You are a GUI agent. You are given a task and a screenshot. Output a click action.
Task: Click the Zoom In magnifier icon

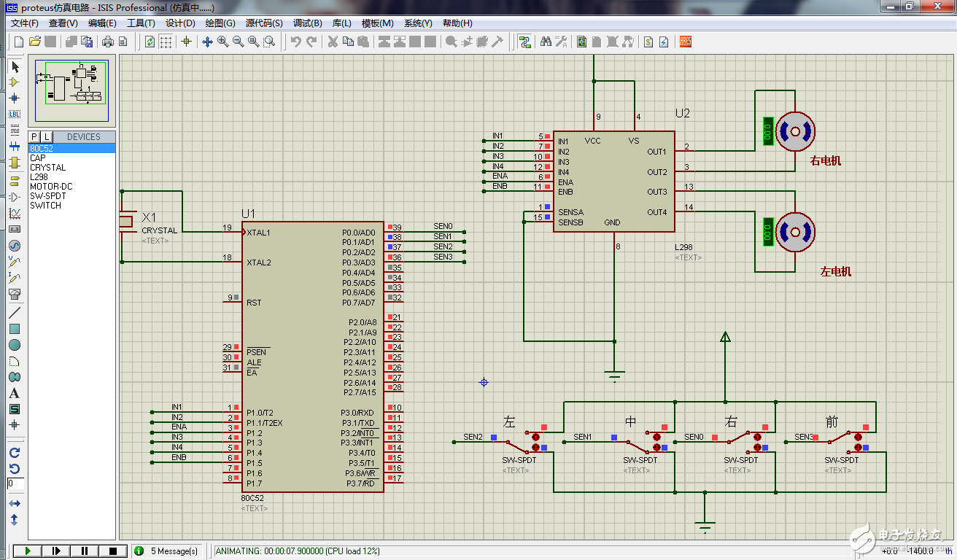(x=222, y=42)
